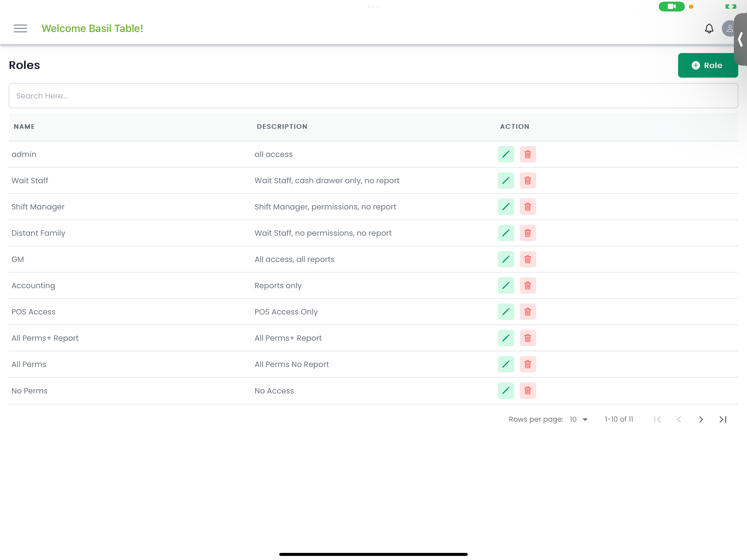Focus the Search Here field
Screen dimensions: 747x560
point(373,96)
